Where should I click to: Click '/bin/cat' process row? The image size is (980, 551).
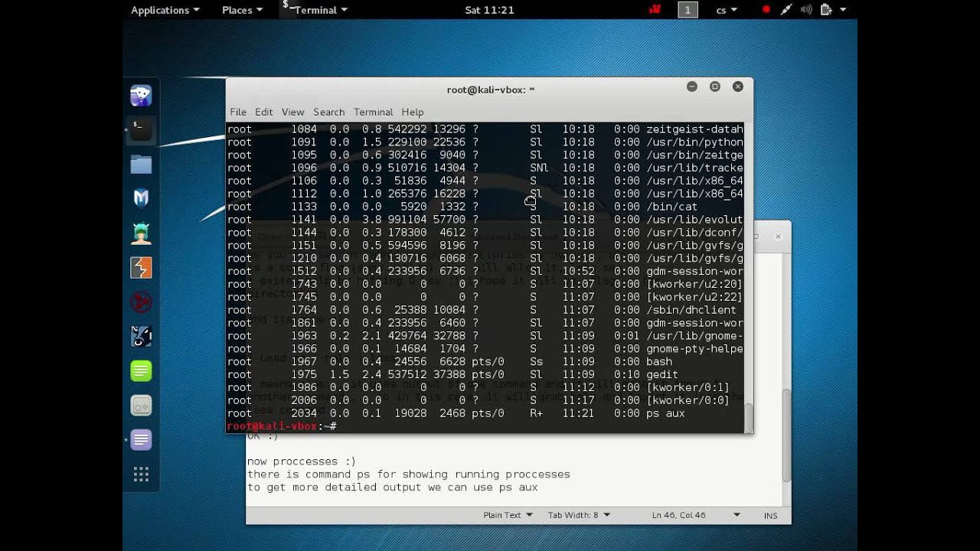[485, 207]
